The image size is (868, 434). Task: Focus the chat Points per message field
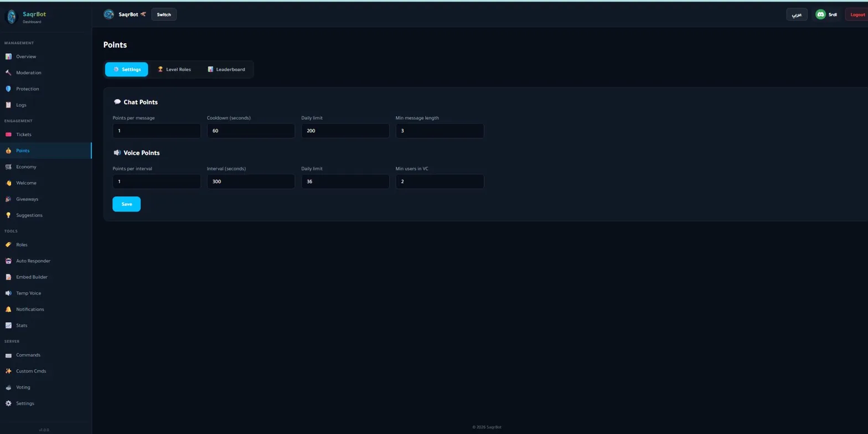[157, 131]
